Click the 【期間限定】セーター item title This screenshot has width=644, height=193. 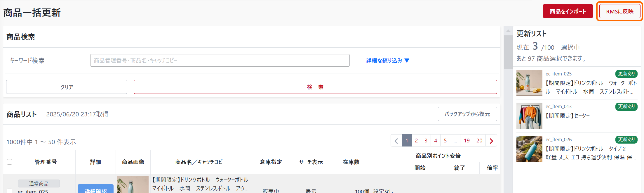pyautogui.click(x=568, y=116)
